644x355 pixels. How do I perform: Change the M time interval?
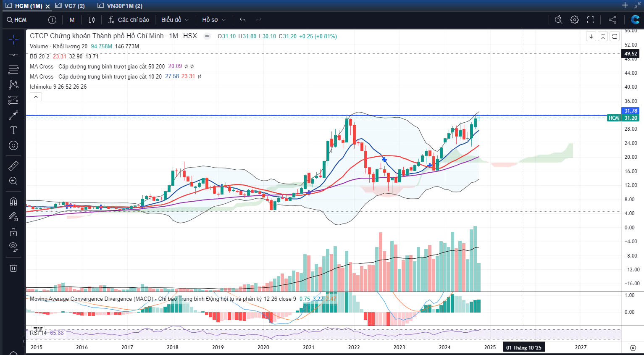tap(72, 20)
